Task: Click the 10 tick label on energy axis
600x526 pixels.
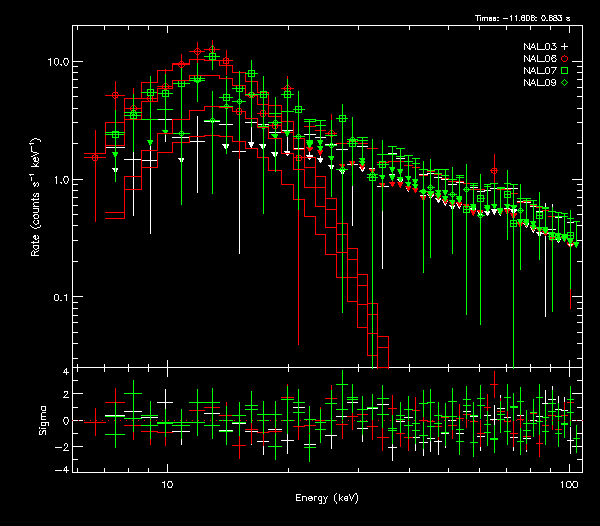Action: [168, 484]
